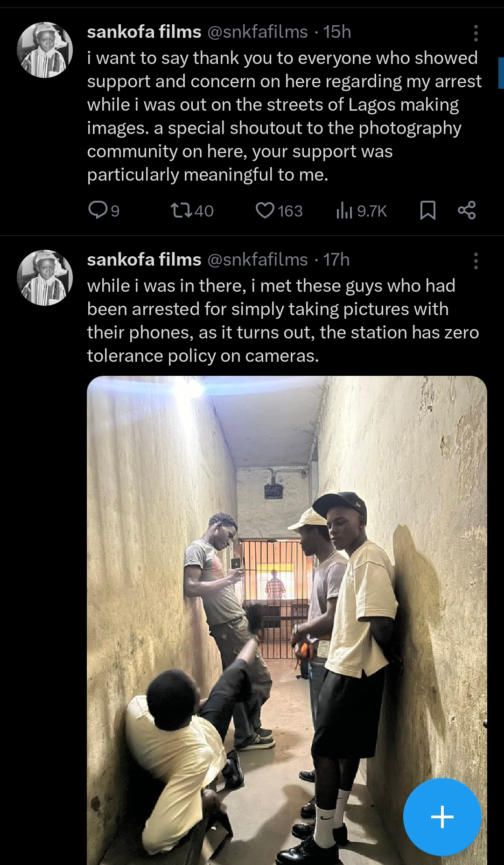Tap the 15h timestamp
This screenshot has height=865, width=504.
click(x=337, y=32)
